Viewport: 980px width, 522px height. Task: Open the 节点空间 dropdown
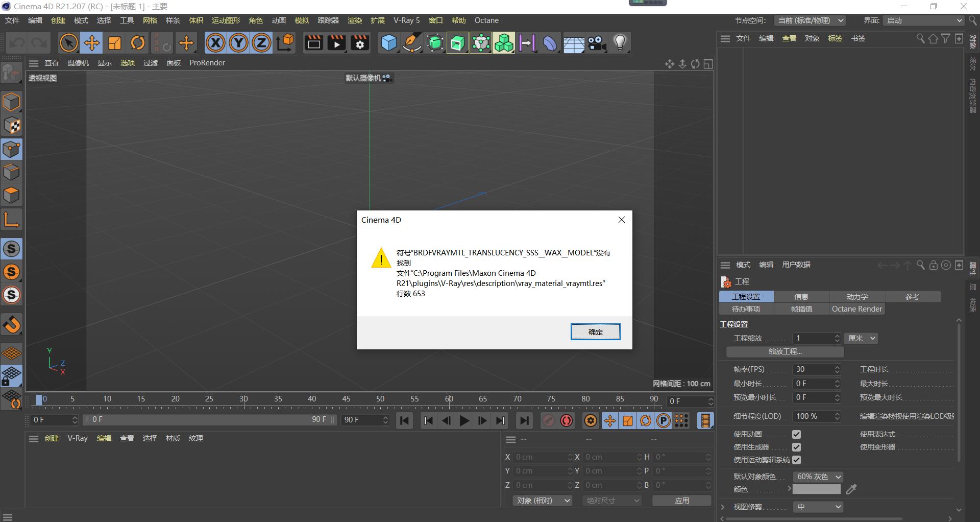[810, 20]
